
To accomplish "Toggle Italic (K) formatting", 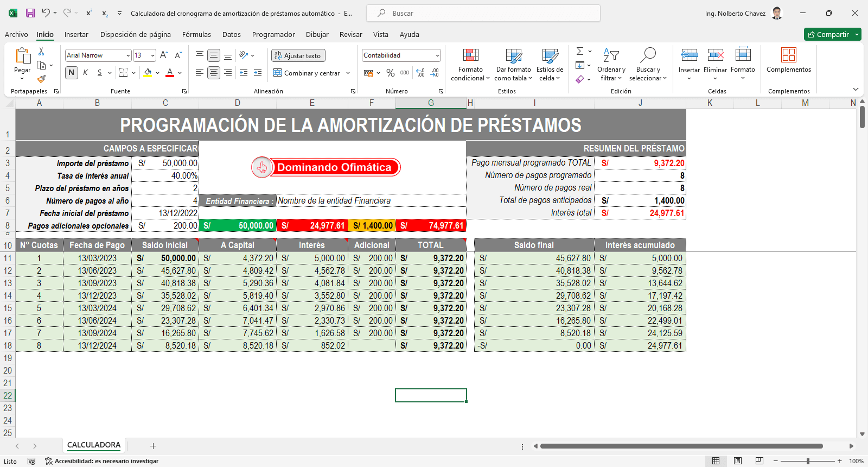I will 85,73.
